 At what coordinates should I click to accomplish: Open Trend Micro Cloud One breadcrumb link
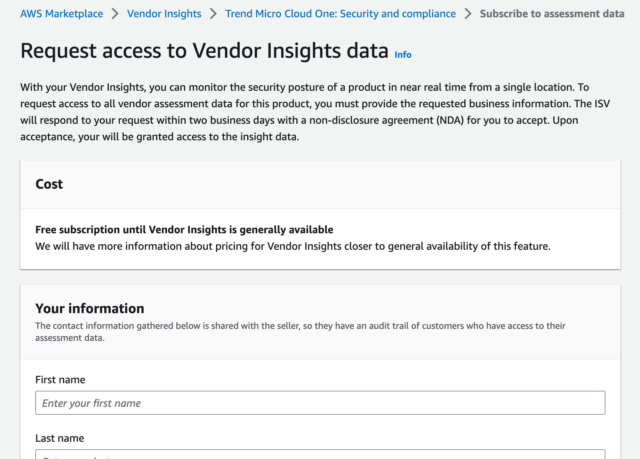340,14
